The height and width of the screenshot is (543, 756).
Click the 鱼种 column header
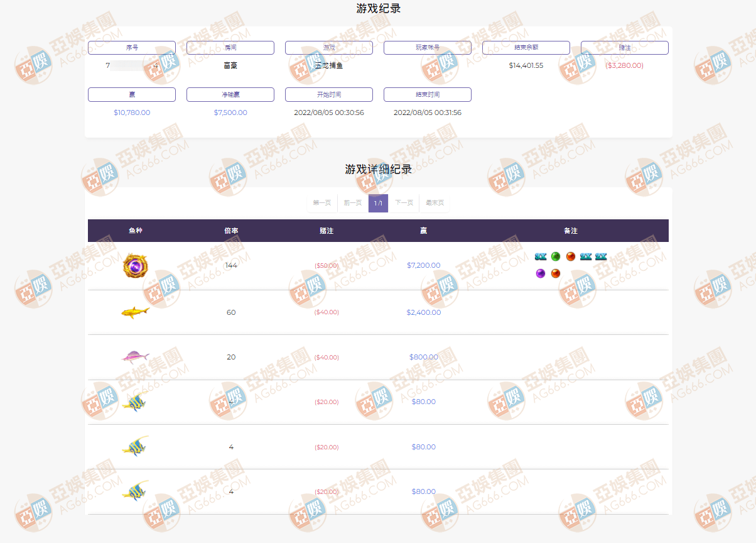tap(136, 231)
